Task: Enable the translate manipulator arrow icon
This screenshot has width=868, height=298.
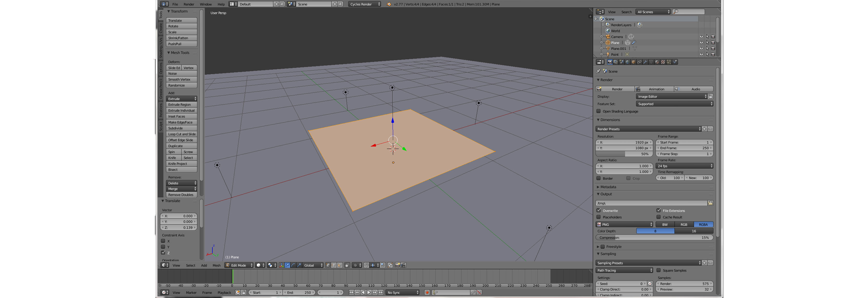Action: click(x=288, y=265)
